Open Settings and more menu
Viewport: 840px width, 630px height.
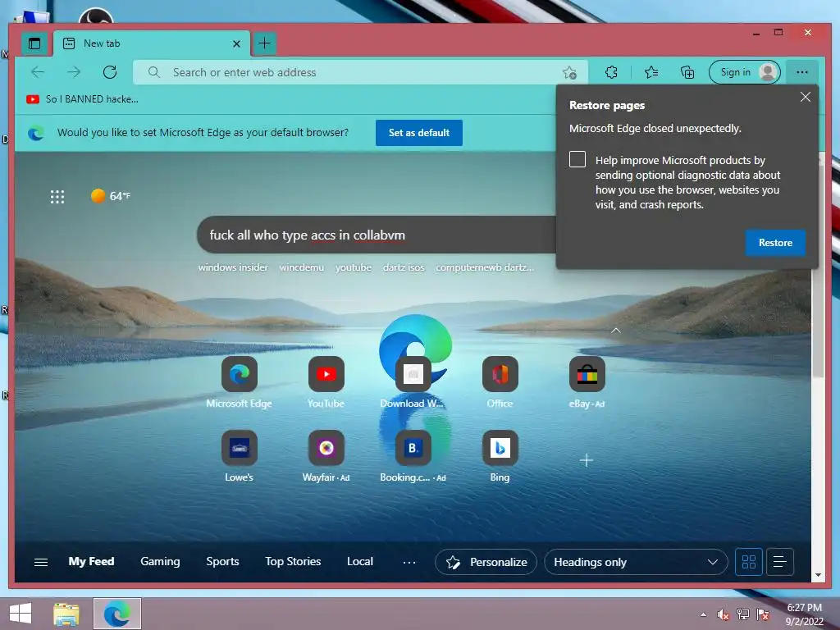point(802,72)
